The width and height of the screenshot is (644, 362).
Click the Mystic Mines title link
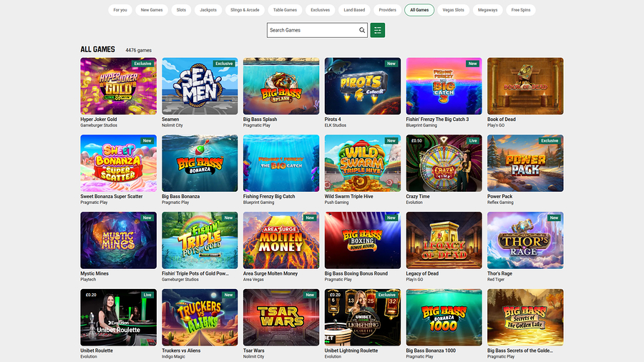(x=94, y=274)
